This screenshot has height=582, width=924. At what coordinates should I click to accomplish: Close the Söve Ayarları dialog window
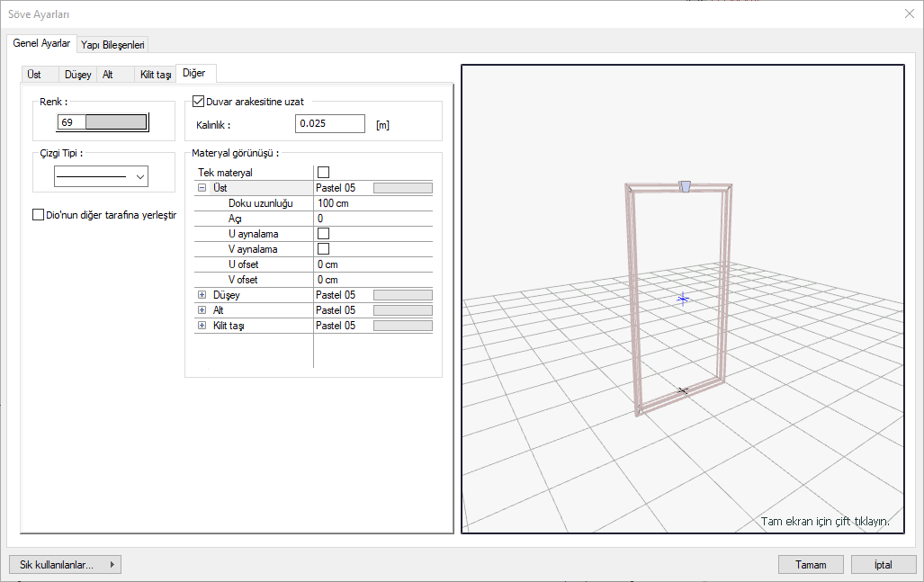(x=908, y=13)
